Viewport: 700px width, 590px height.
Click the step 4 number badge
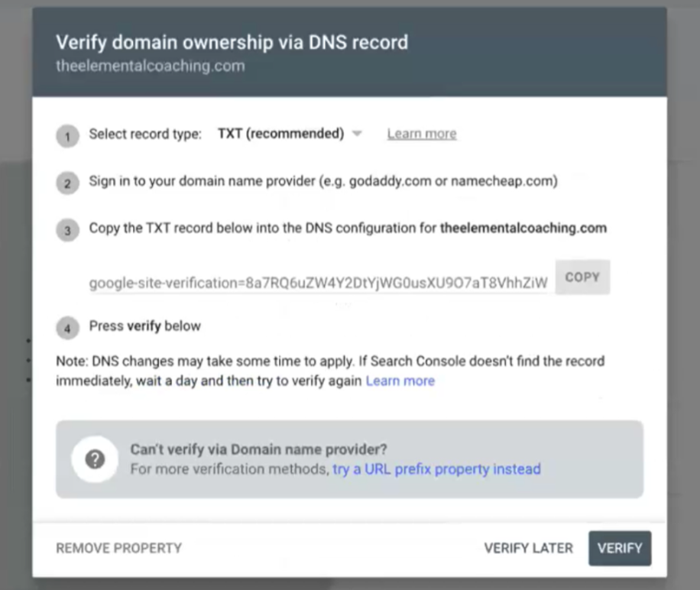pyautogui.click(x=68, y=328)
